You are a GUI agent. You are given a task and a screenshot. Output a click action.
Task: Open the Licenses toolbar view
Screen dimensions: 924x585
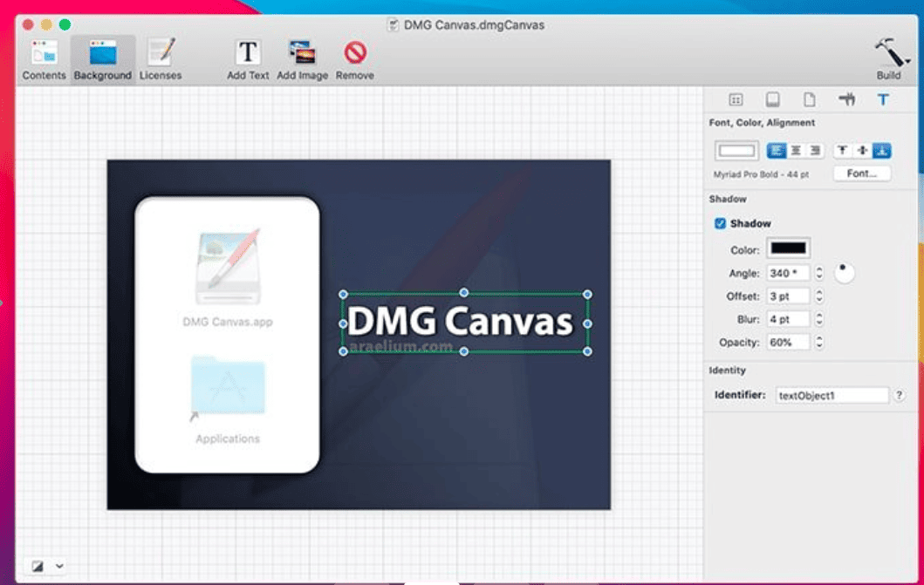point(161,59)
